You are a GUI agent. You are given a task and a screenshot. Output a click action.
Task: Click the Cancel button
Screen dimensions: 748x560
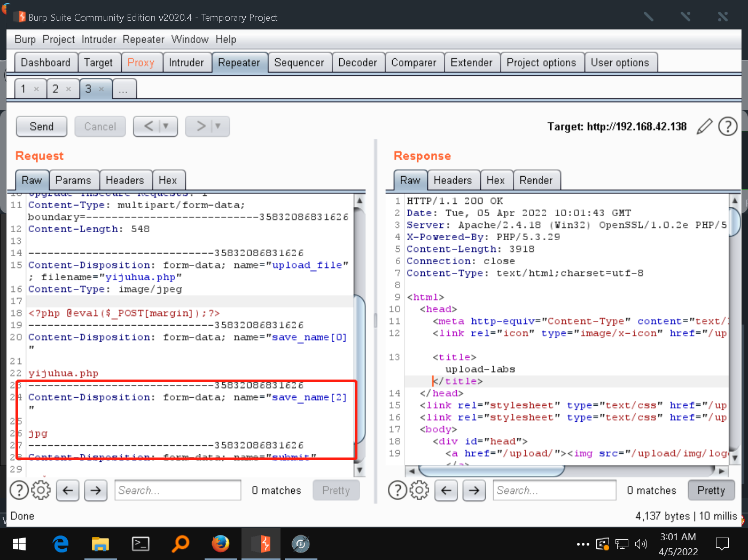100,127
